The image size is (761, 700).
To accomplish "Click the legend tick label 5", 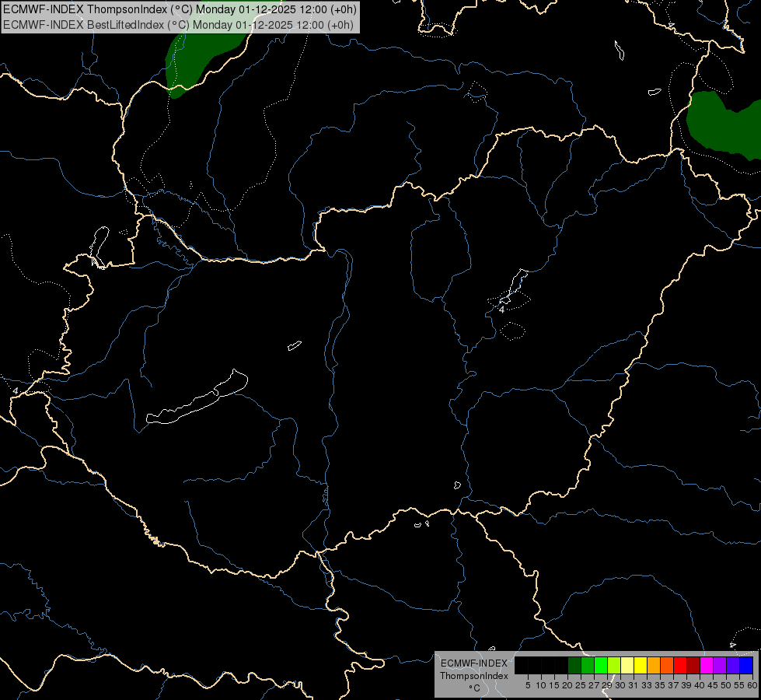I will (x=528, y=685).
